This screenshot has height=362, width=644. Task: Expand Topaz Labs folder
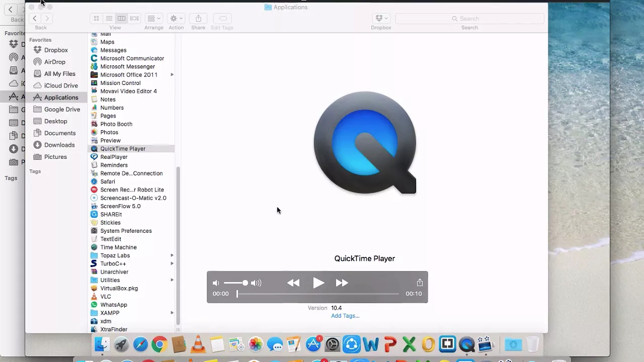pos(172,255)
